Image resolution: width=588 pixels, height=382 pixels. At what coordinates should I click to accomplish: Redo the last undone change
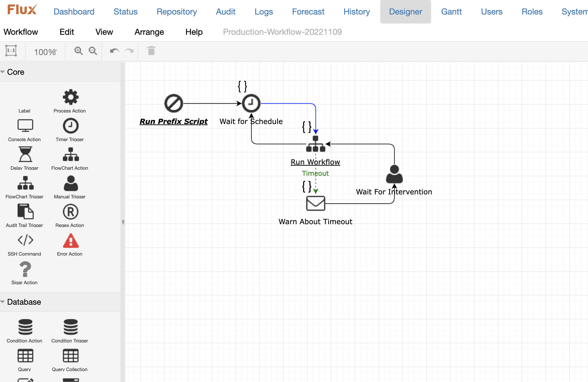(129, 51)
